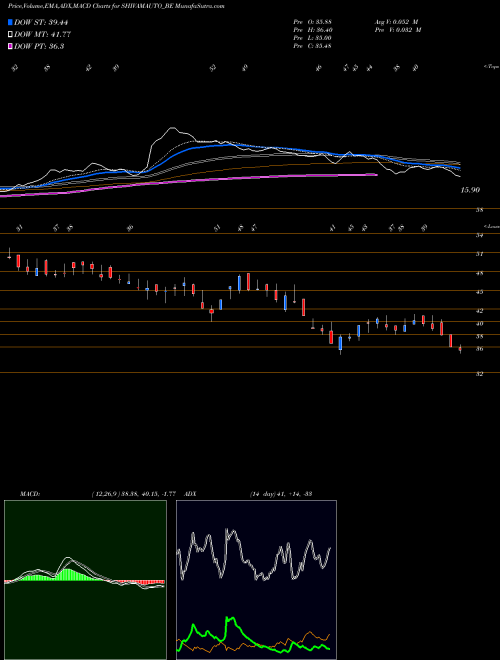Open the green MACD histogram chart
Screen dimensions: 500x660
pyautogui.click(x=85, y=580)
